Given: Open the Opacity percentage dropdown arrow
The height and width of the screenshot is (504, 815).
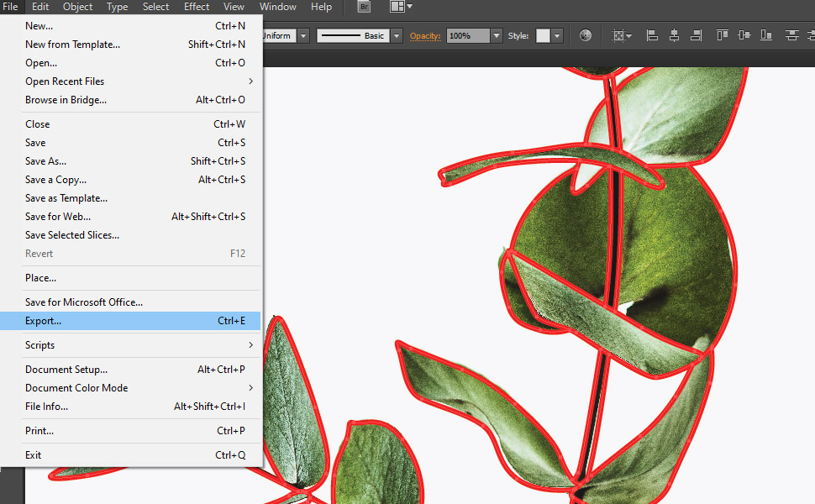Looking at the screenshot, I should (494, 35).
